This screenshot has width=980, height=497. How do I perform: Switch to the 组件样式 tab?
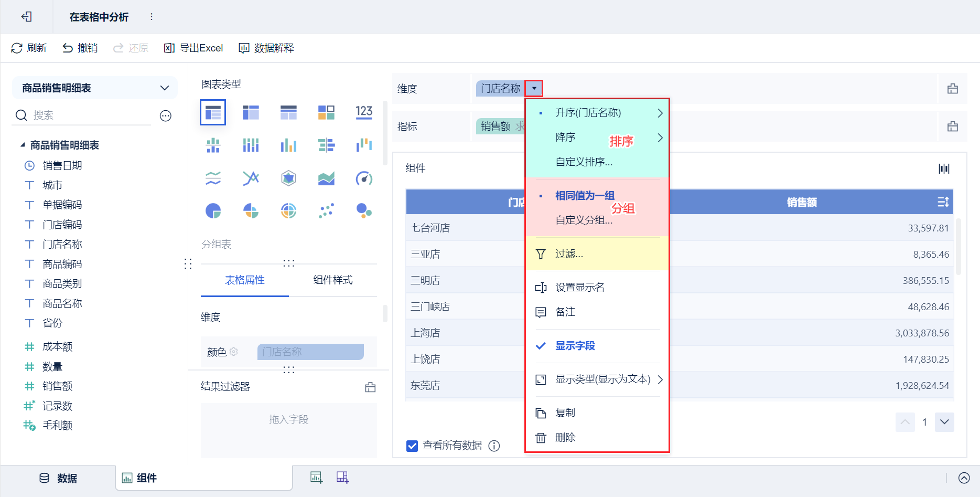(x=333, y=280)
